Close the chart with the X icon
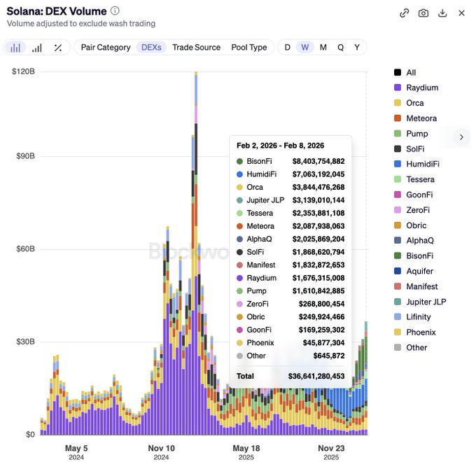 [x=461, y=13]
